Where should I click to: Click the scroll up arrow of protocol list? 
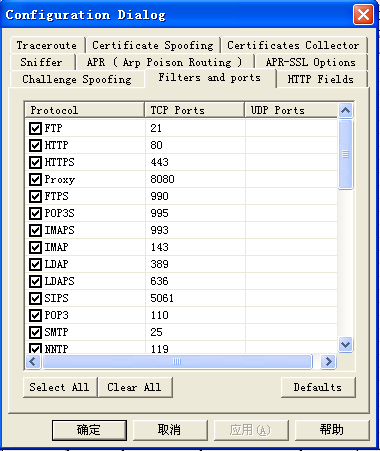pos(346,110)
